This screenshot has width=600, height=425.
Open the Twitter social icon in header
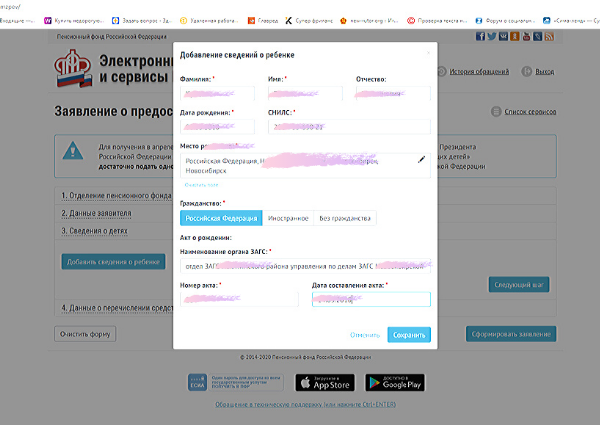(x=493, y=36)
